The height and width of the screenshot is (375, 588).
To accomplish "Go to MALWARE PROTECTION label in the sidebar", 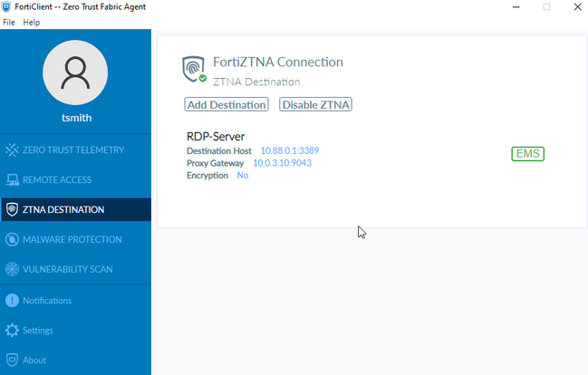I will pos(72,239).
